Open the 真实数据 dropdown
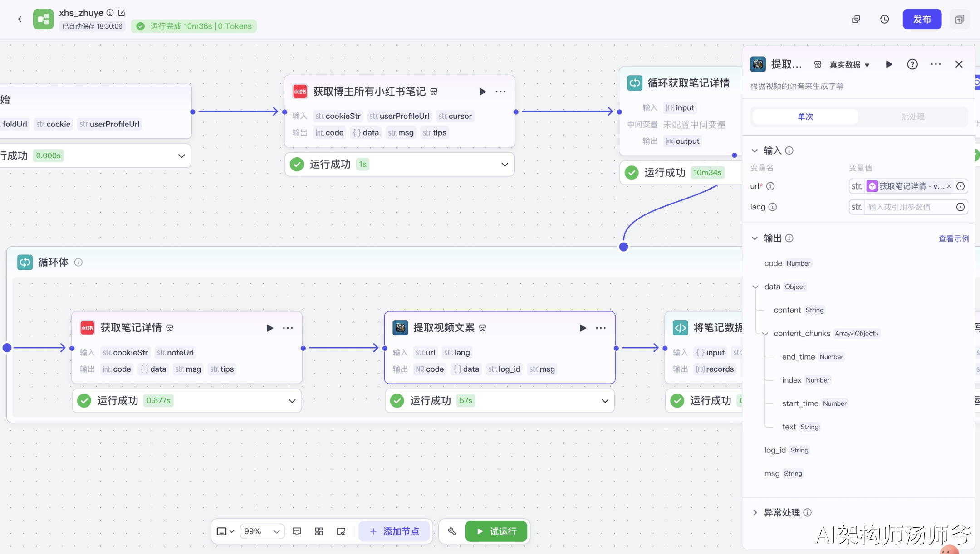This screenshot has height=554, width=980. [849, 64]
